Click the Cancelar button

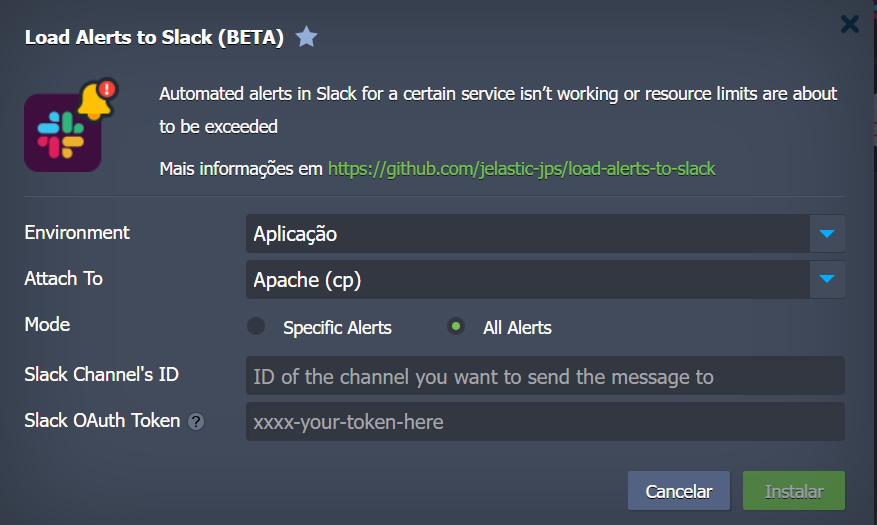(679, 491)
